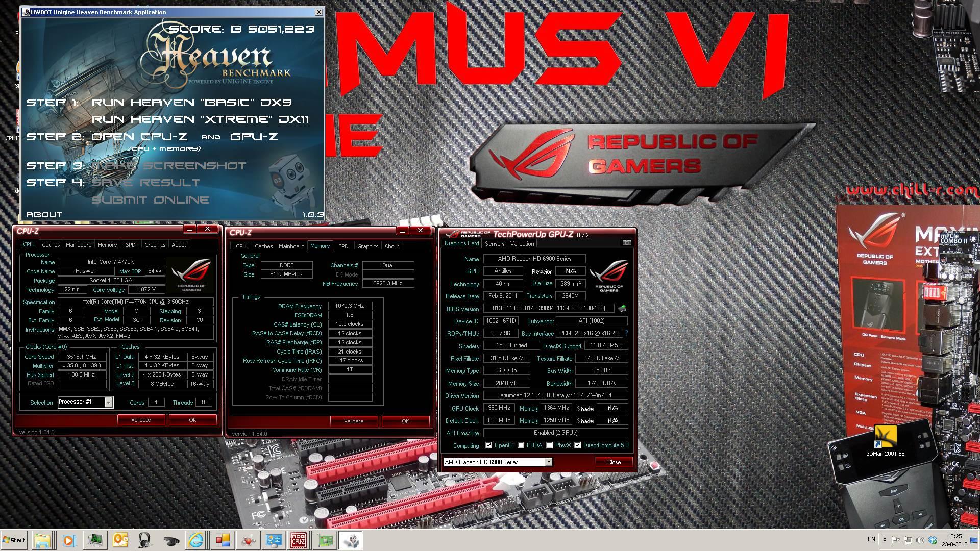The image size is (980, 551).
Task: Click Validate in left CPU-Z window
Action: click(141, 420)
